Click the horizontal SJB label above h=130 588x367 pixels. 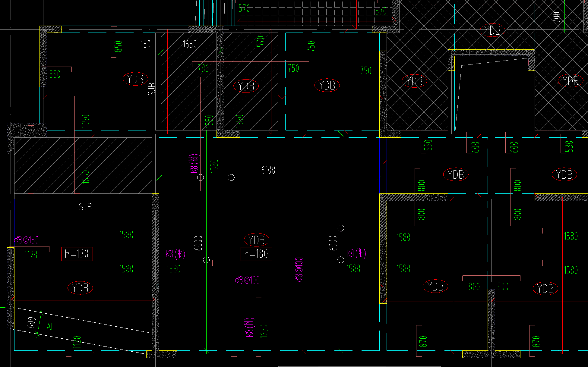[x=85, y=207]
